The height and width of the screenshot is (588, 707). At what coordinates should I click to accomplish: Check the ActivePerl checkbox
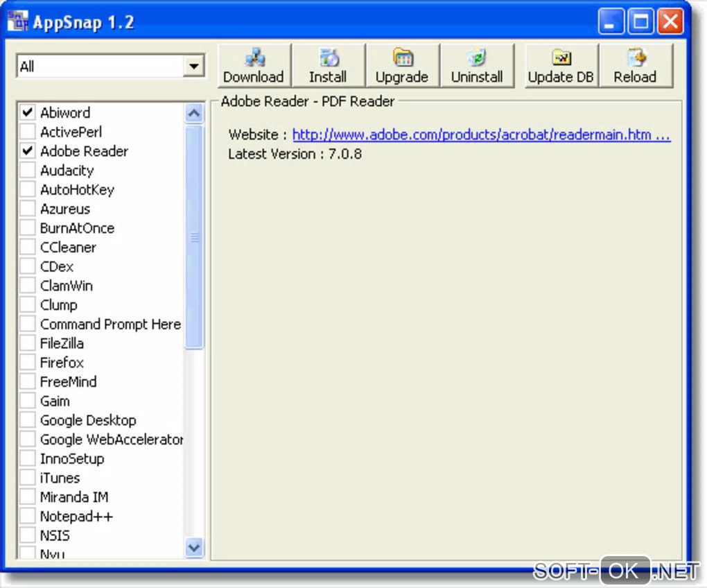click(x=28, y=131)
